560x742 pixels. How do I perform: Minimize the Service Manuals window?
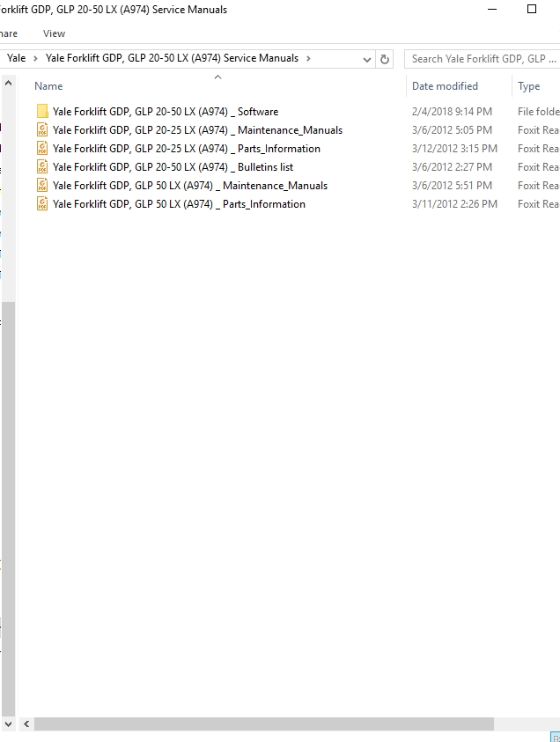492,9
